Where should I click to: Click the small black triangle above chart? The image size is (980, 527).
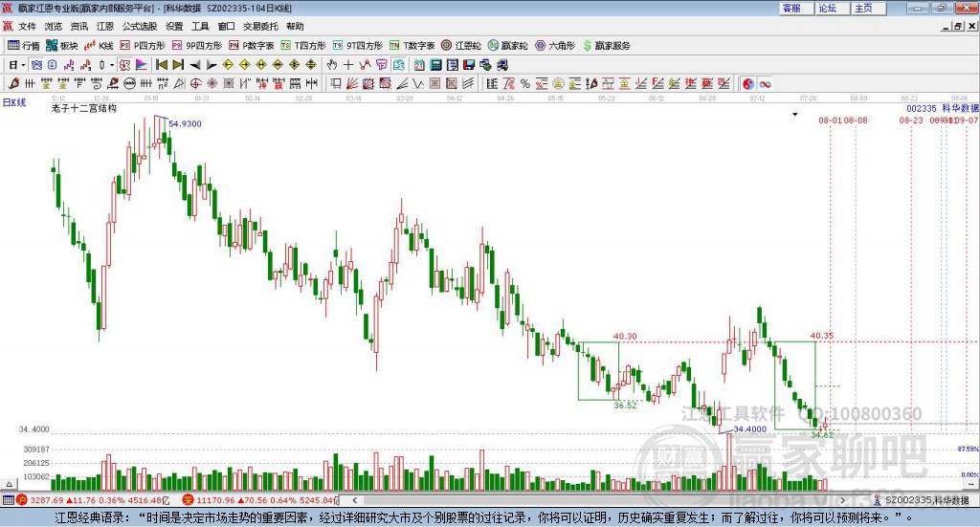[795, 114]
